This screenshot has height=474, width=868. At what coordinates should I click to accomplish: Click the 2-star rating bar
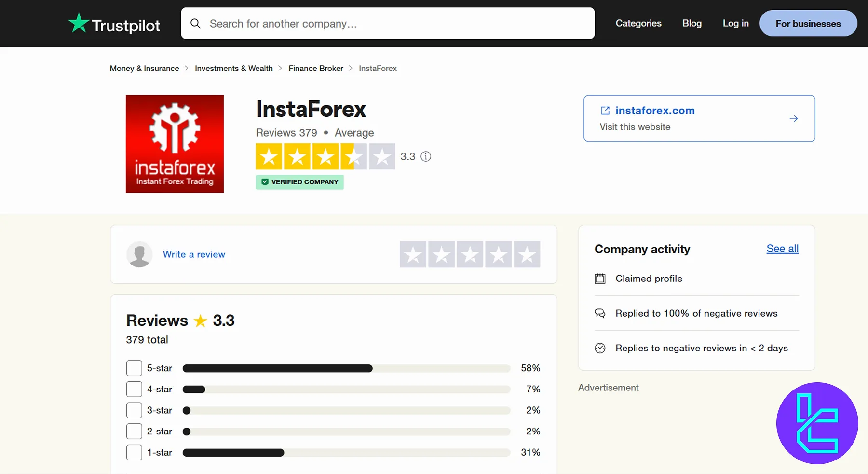pos(346,432)
